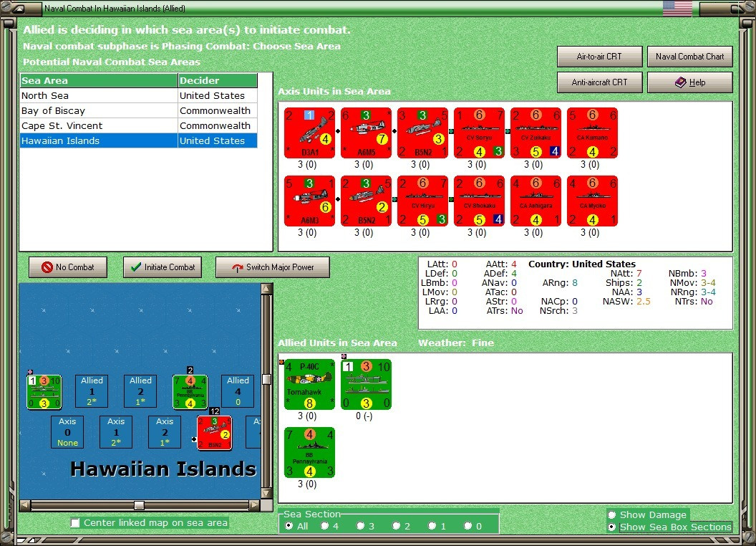
Task: Click the Axis 0 None sea box
Action: (x=67, y=432)
